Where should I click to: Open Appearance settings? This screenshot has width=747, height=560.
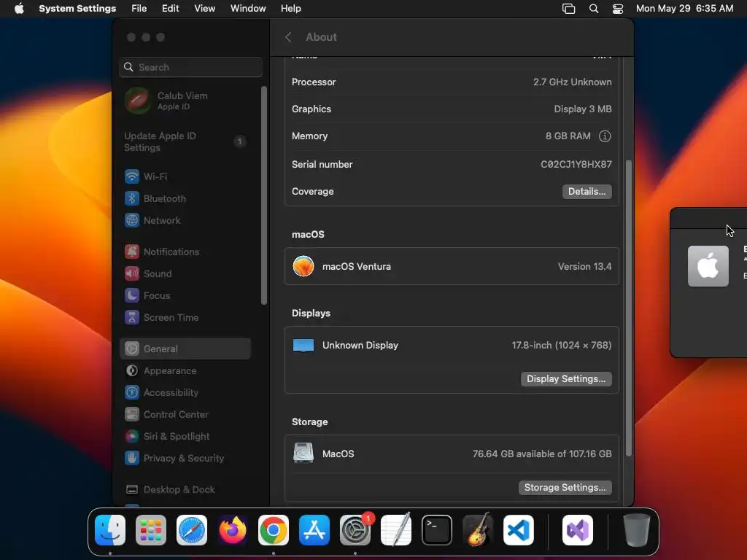pos(185,370)
